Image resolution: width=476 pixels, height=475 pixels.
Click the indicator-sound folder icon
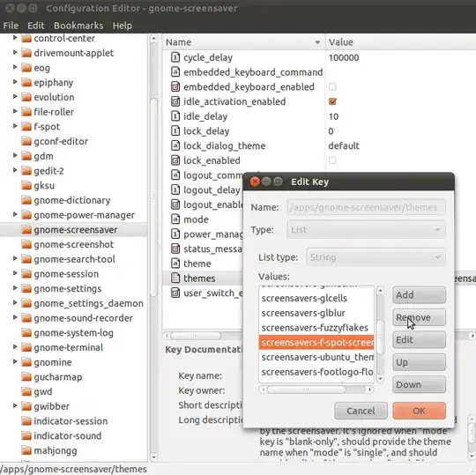[x=26, y=435]
